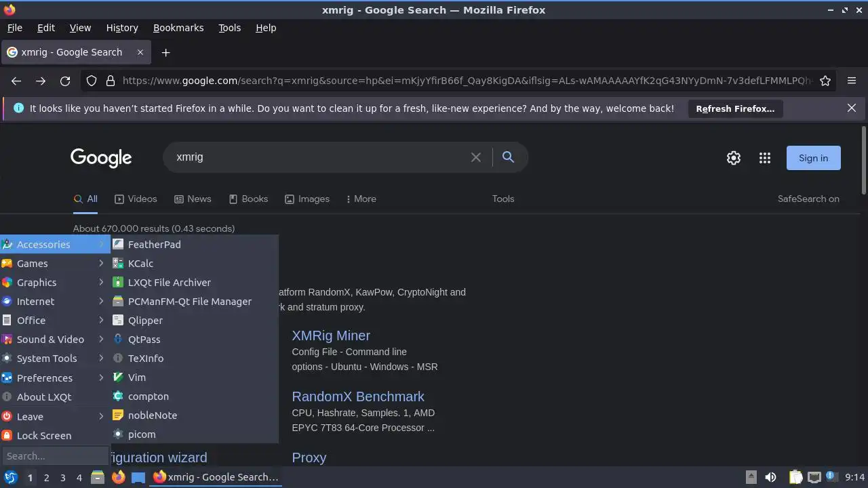Open the XMRig Miner link
The width and height of the screenshot is (868, 488).
(331, 335)
